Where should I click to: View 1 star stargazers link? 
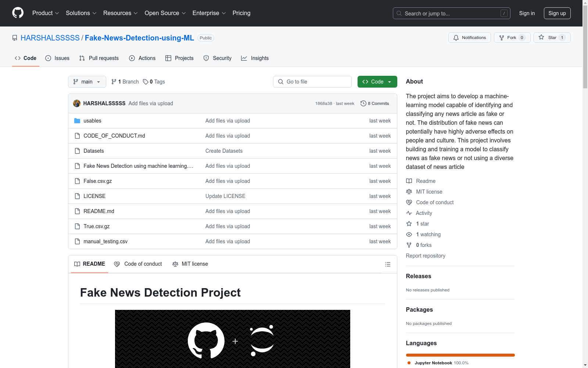[x=418, y=224]
